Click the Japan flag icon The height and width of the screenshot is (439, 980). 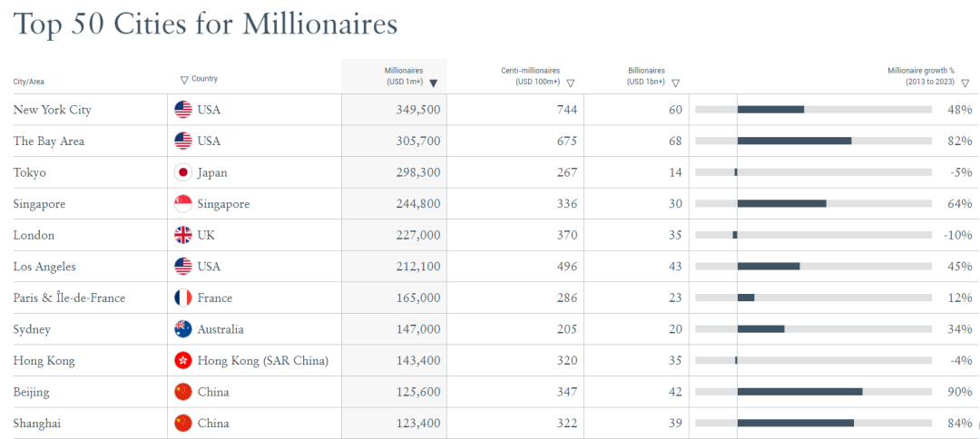(183, 172)
